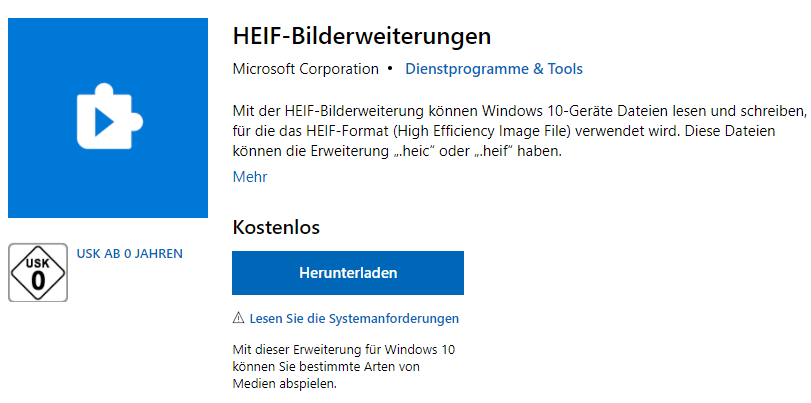Click the warning triangle beside system requirements

click(x=238, y=318)
